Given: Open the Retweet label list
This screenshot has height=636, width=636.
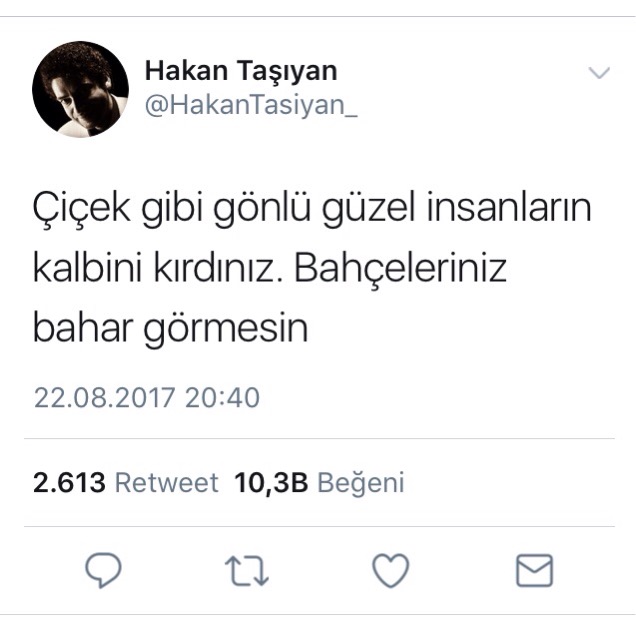Looking at the screenshot, I should [167, 483].
